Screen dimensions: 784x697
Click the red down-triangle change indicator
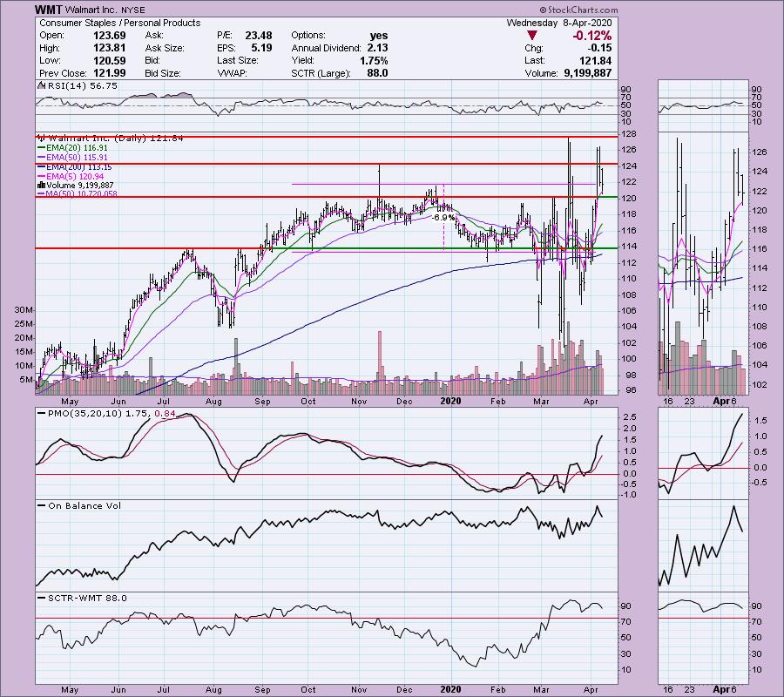[532, 36]
